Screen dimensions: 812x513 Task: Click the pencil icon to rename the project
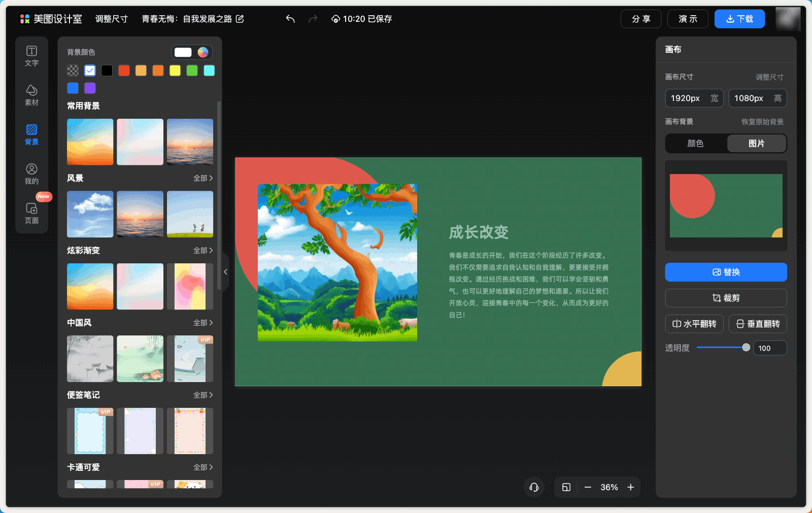(240, 19)
